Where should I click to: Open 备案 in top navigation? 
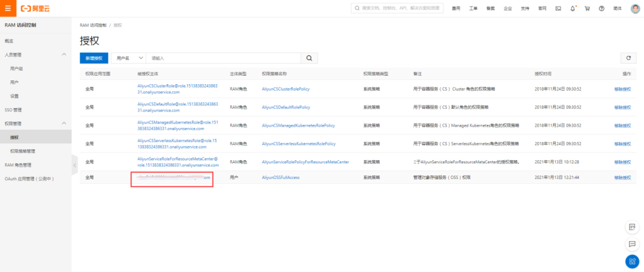pos(490,8)
